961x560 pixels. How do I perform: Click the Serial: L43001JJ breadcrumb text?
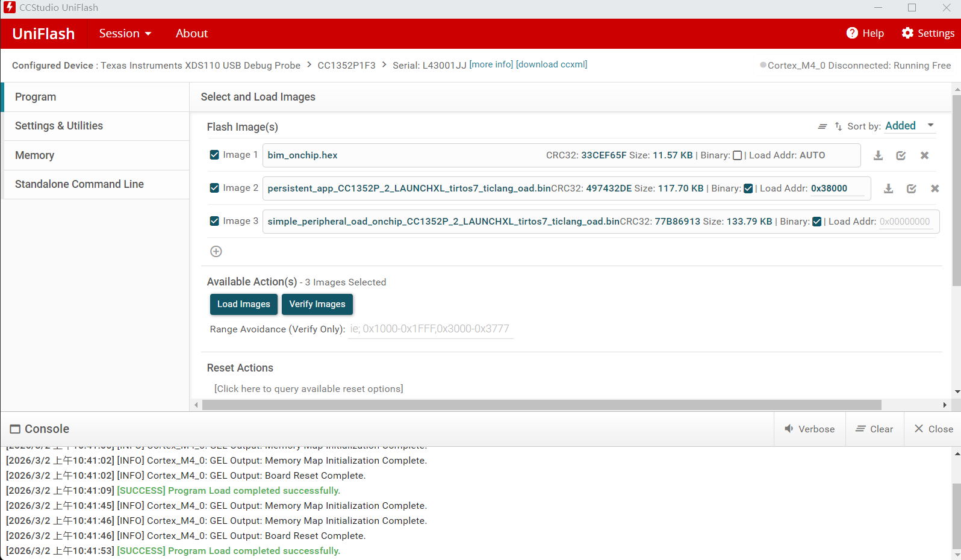(429, 65)
